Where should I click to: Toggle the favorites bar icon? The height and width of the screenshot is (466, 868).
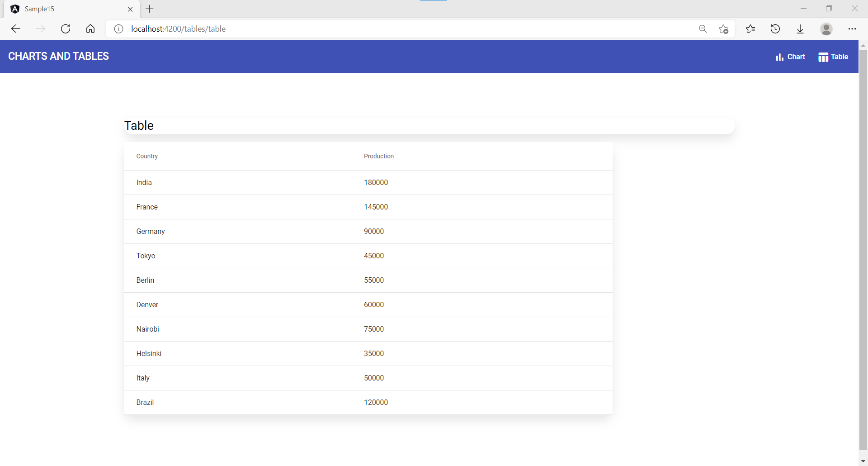[750, 29]
